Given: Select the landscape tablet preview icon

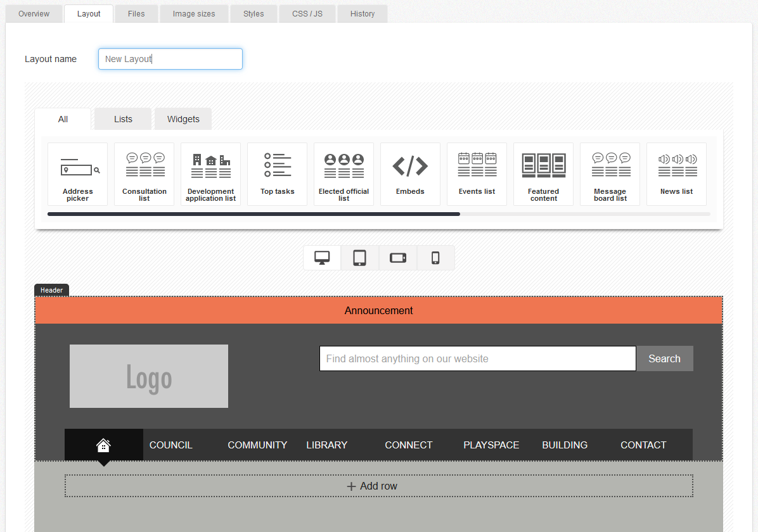Looking at the screenshot, I should click(x=397, y=257).
